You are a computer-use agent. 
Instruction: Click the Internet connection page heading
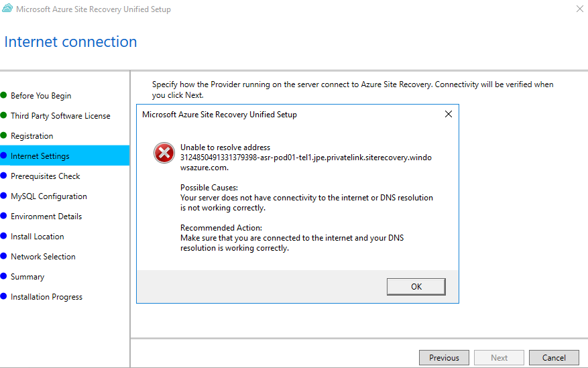point(70,42)
